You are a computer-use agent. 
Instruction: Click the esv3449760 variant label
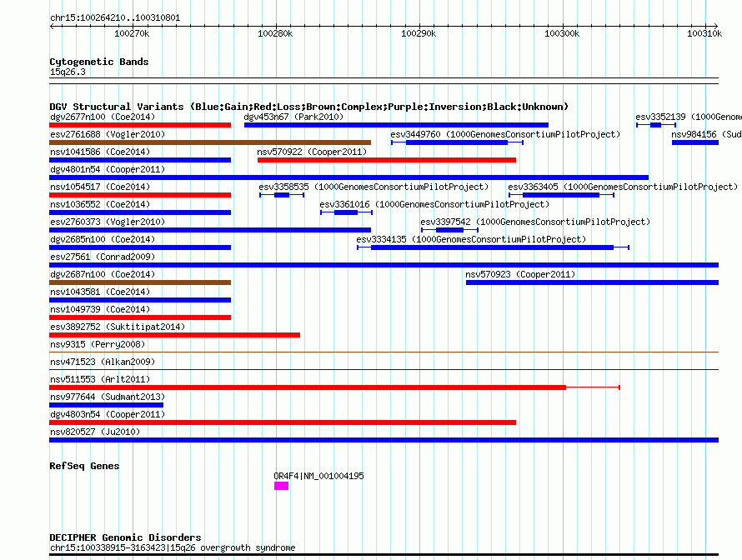click(505, 134)
